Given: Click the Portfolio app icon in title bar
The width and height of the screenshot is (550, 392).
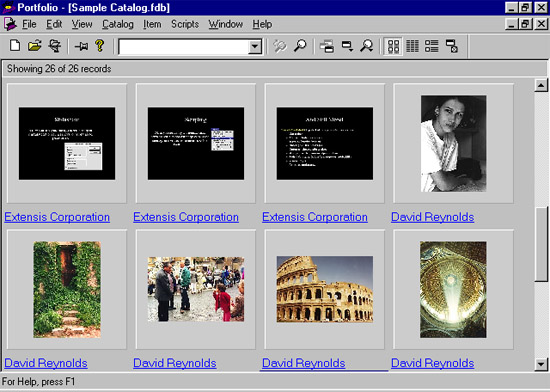Looking at the screenshot, I should [8, 7].
